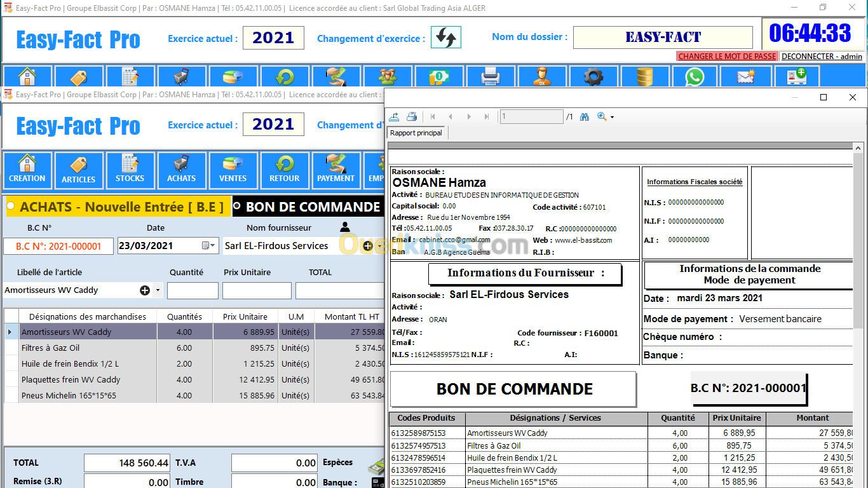Image resolution: width=868 pixels, height=488 pixels.
Task: Open the zoom level dropdown in report
Action: pos(612,118)
